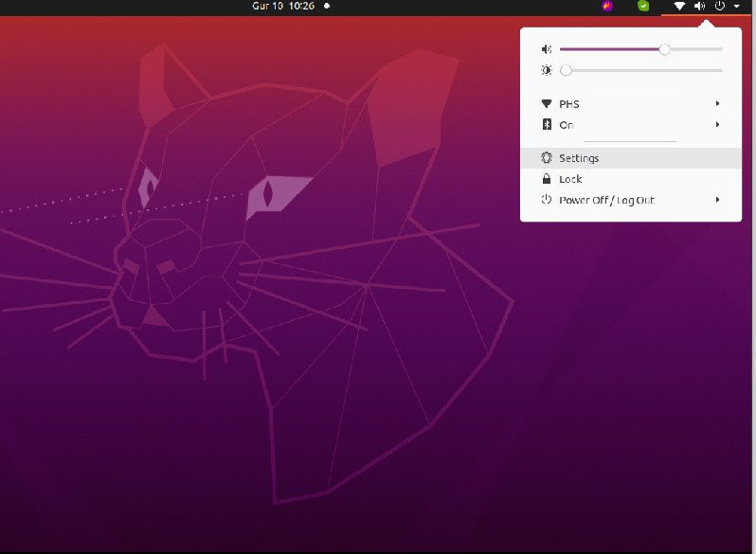The width and height of the screenshot is (756, 554).
Task: Open the Bluetooth On entry
Action: point(631,125)
